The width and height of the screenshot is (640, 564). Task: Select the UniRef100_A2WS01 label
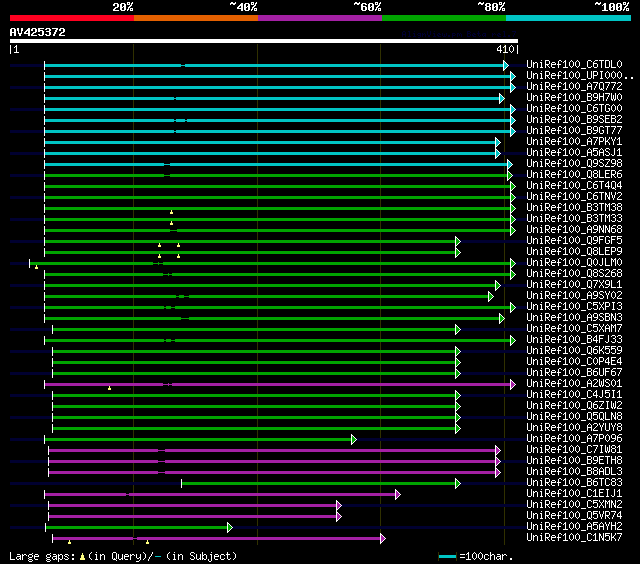(x=574, y=384)
